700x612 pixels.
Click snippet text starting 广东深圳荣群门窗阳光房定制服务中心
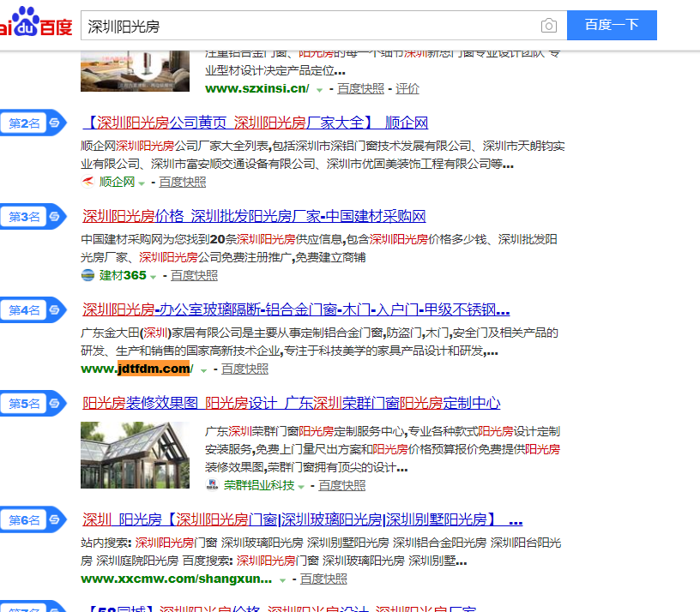tap(383, 449)
